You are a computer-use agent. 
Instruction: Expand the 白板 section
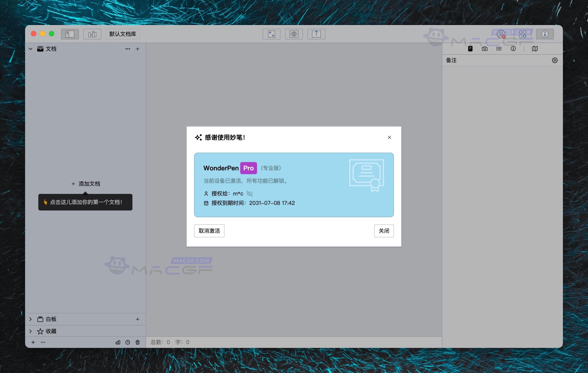pos(30,319)
